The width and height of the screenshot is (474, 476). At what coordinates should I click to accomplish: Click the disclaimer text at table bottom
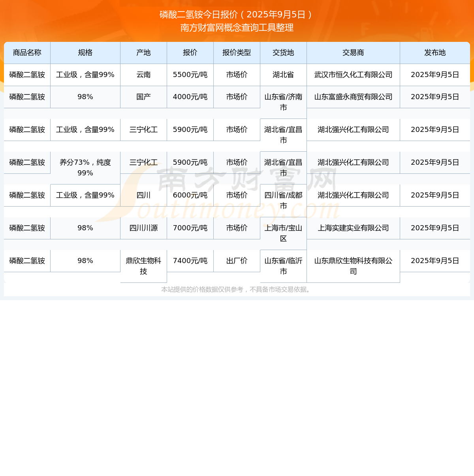pyautogui.click(x=237, y=290)
